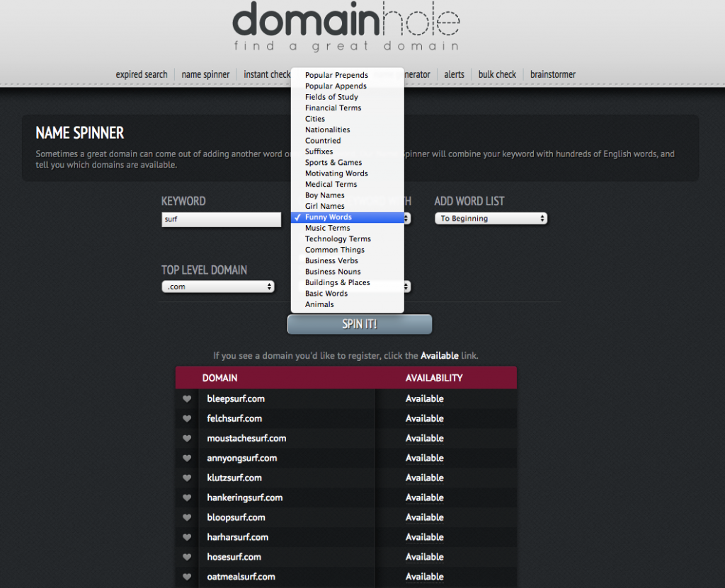Toggle the favorite heart for hosesurf.com
Viewport: 725px width, 588px height.
pyautogui.click(x=186, y=557)
